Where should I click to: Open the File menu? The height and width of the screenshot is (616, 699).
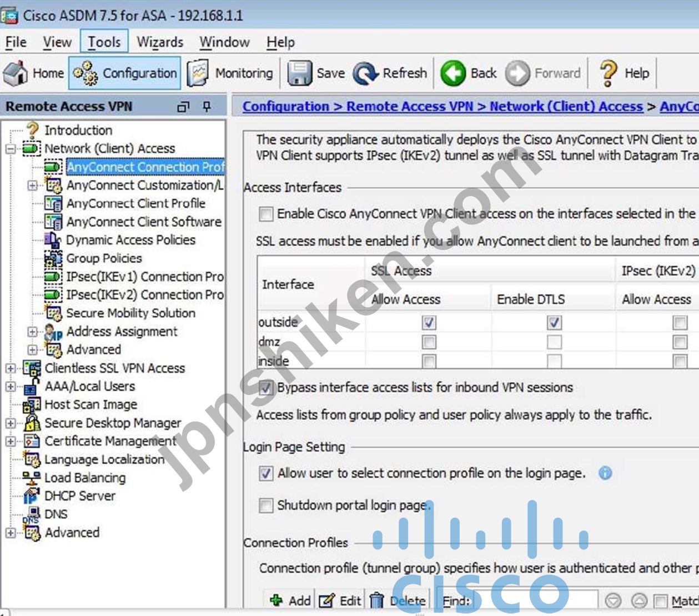click(x=16, y=42)
